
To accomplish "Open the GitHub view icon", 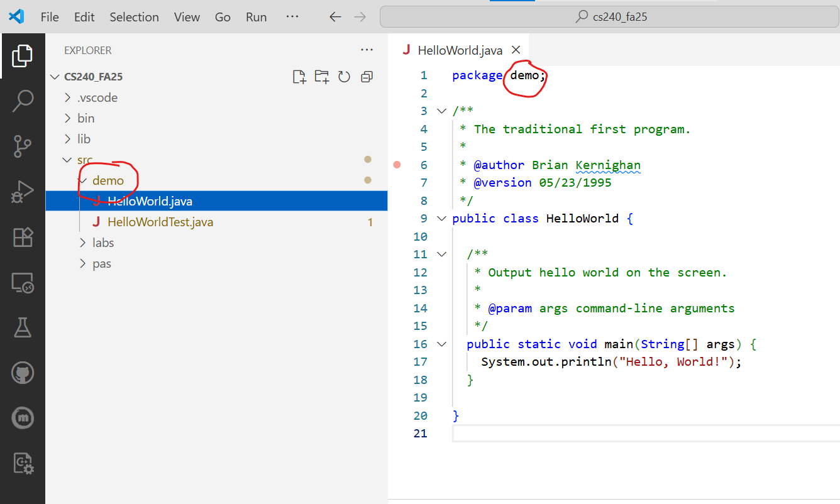I will coord(23,372).
